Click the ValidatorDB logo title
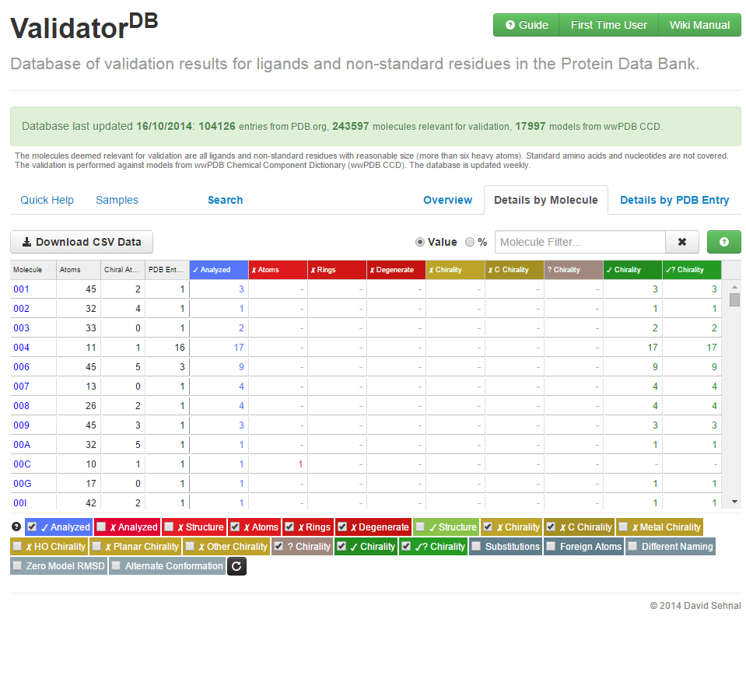Screen dimensions: 746x700 point(84,26)
